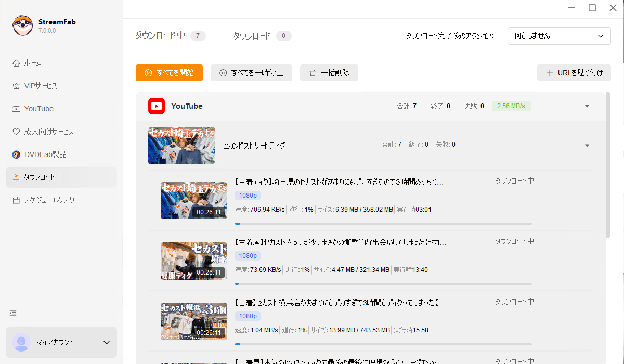Click URLを貼り付け to paste a URL
Viewport: 624px width, 364px height.
[x=574, y=73]
